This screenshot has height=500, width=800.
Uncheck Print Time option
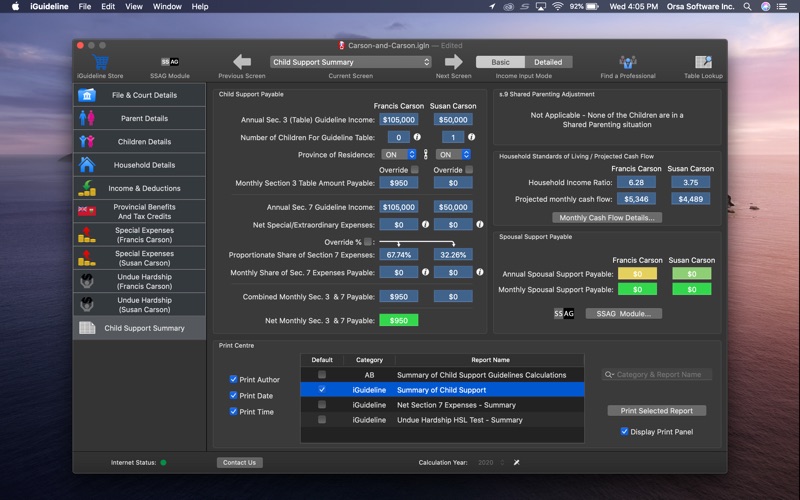pyautogui.click(x=233, y=411)
